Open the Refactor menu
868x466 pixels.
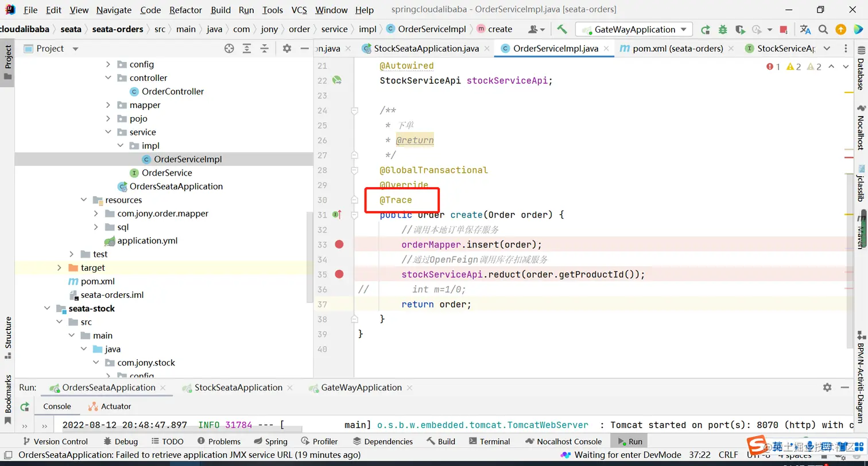coord(185,10)
